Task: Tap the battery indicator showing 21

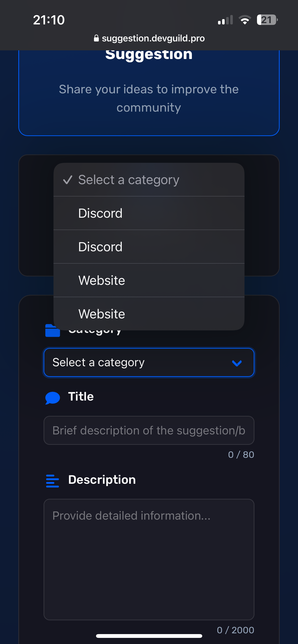Action: coord(267,20)
